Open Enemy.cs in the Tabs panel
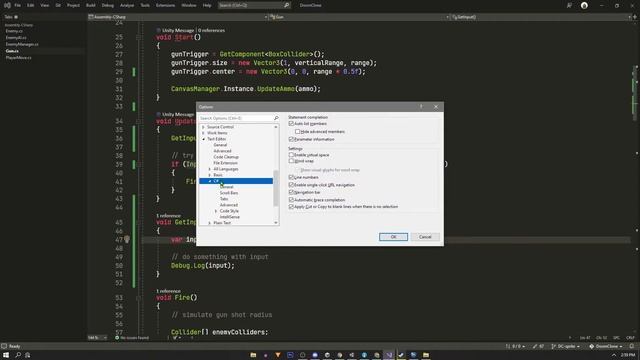The image size is (640, 360). pos(14,31)
